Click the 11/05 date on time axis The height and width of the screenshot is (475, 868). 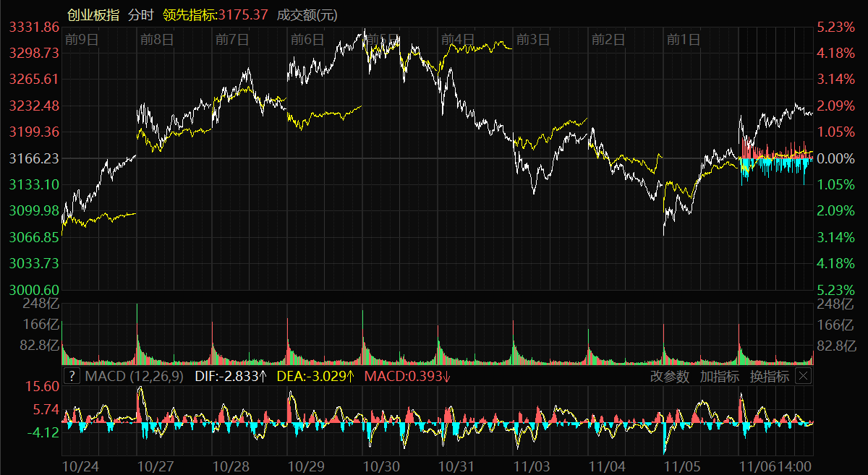682,466
